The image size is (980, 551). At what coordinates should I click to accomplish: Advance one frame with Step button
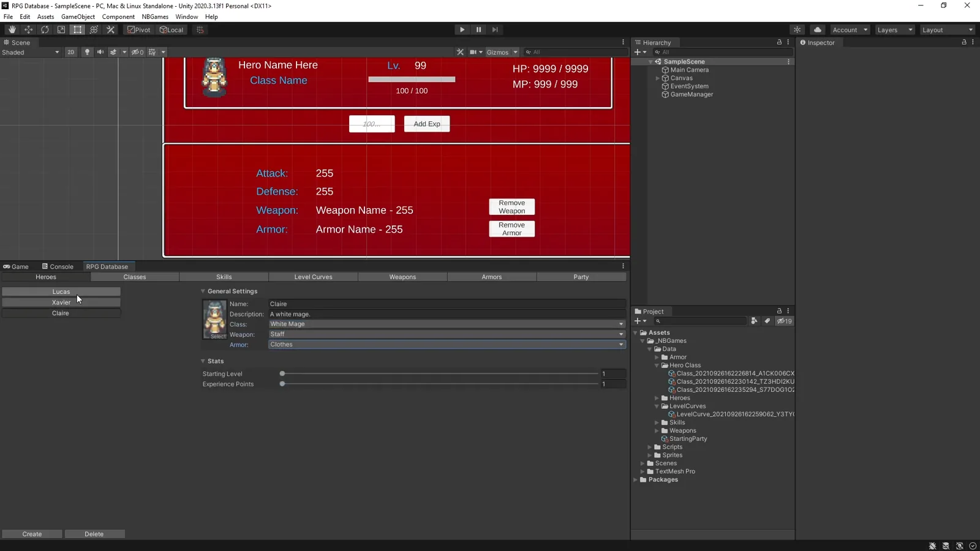(x=495, y=29)
